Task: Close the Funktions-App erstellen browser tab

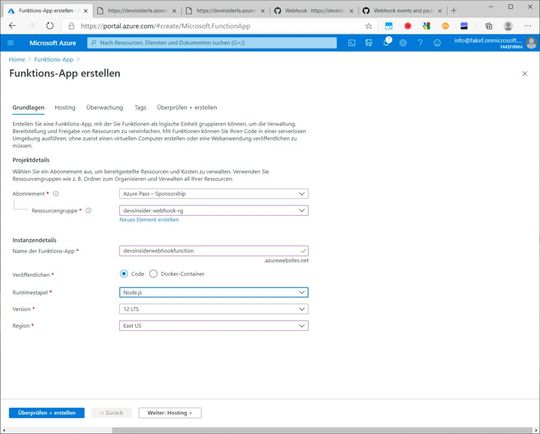Action: 86,11
